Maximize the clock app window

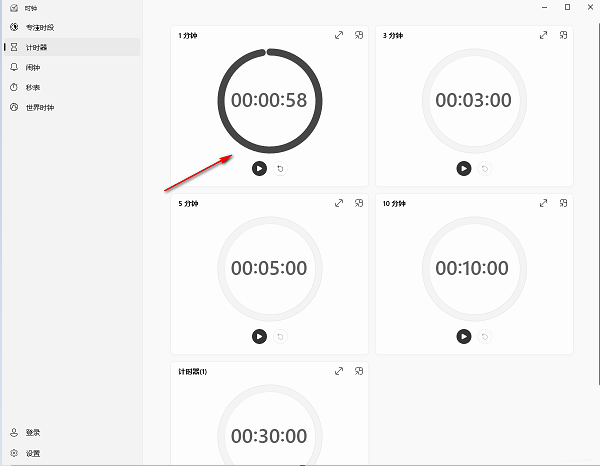(x=567, y=7)
